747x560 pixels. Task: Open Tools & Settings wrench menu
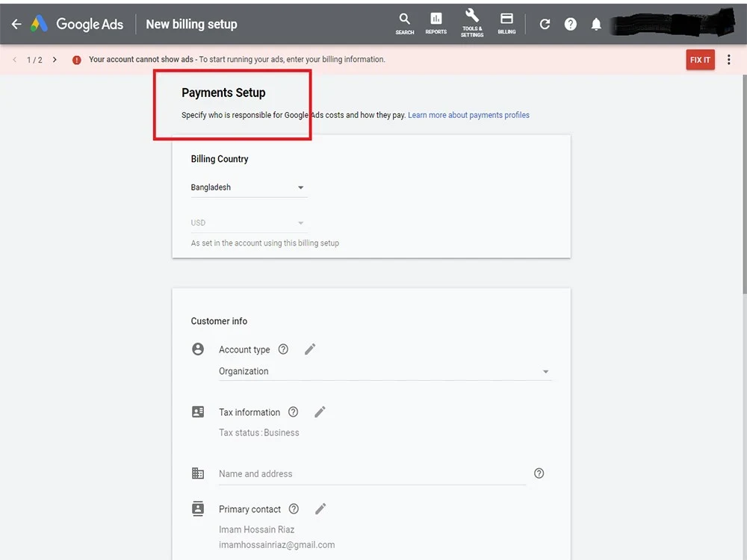click(472, 23)
